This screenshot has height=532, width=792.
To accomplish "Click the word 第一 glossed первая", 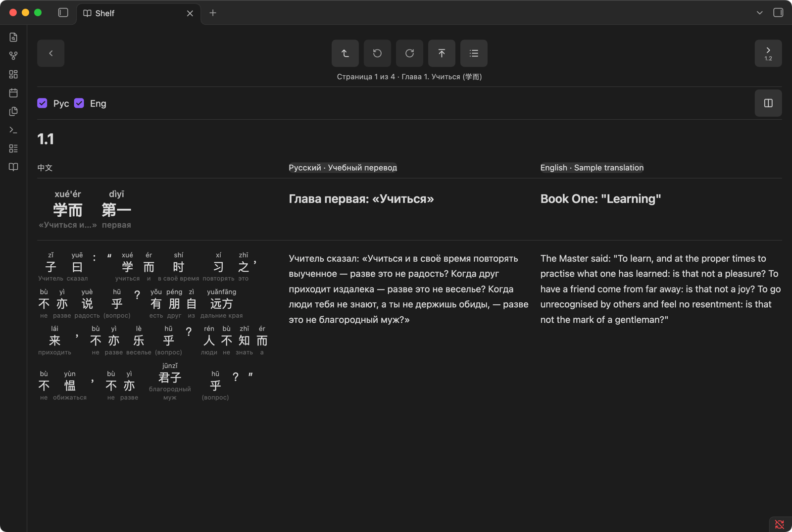I will [116, 209].
